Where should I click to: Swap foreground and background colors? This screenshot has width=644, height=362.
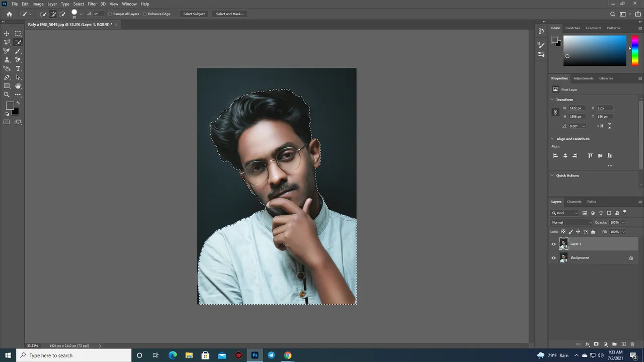(x=18, y=103)
